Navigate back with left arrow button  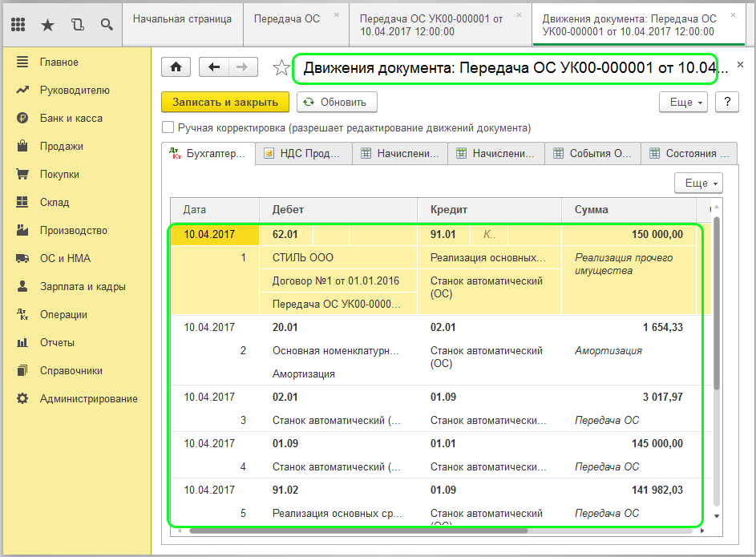click(214, 67)
